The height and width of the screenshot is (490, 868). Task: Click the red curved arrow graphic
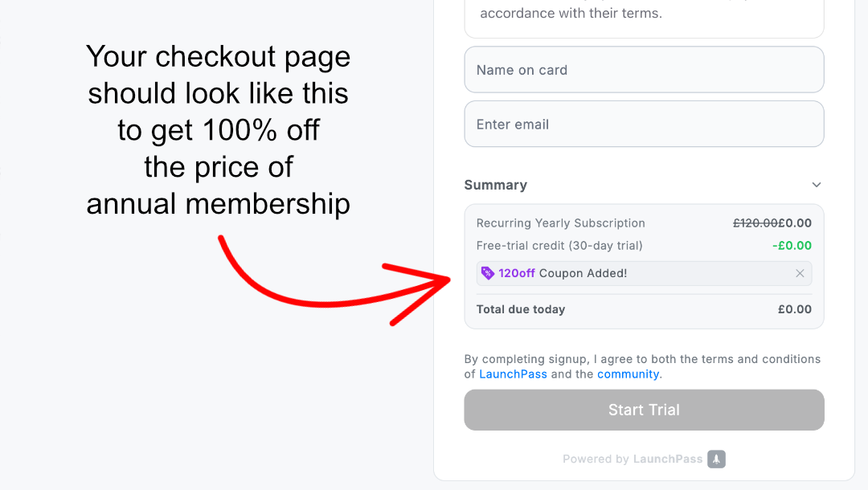[x=334, y=280]
